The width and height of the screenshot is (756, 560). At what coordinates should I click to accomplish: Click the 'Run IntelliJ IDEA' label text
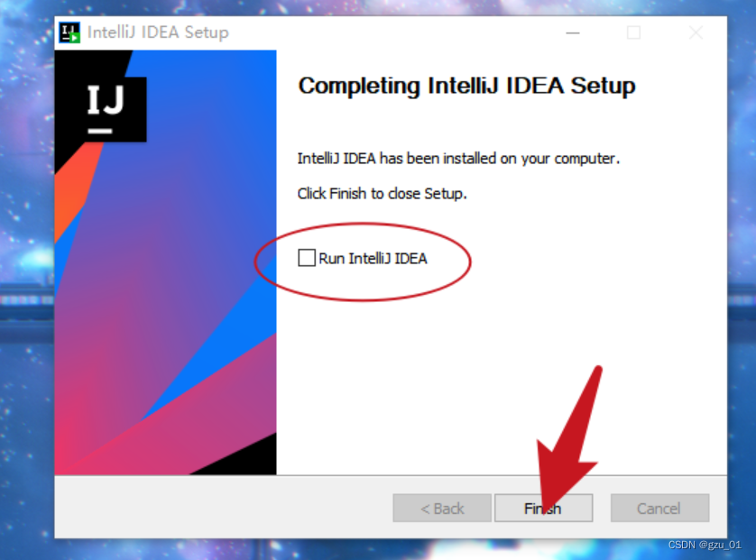[x=373, y=259]
